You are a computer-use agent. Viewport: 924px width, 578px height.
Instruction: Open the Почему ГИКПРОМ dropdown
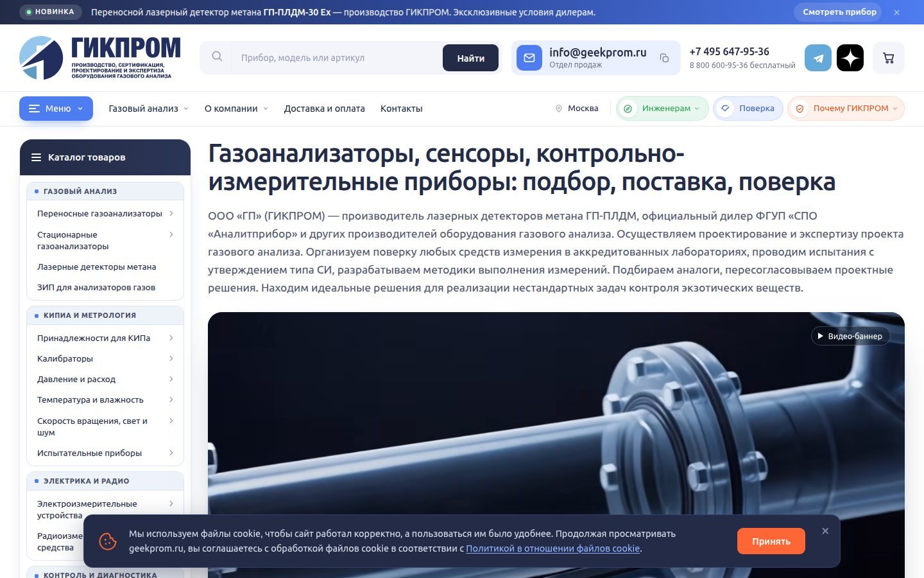click(x=846, y=109)
